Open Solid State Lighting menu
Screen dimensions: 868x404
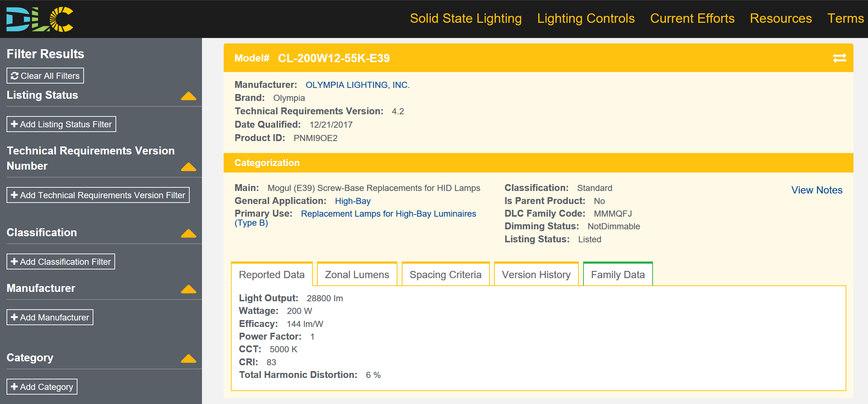click(x=466, y=18)
